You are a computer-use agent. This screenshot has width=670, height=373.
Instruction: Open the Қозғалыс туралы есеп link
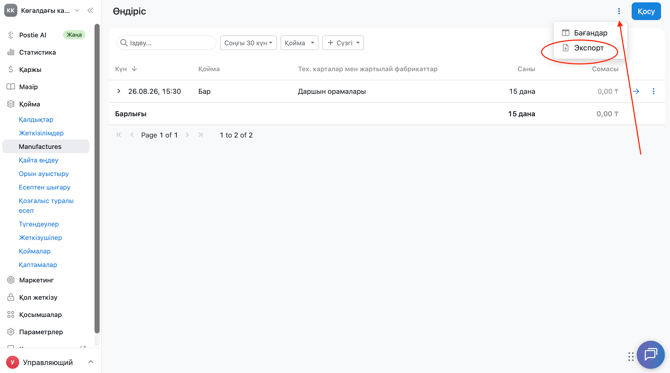tap(46, 206)
